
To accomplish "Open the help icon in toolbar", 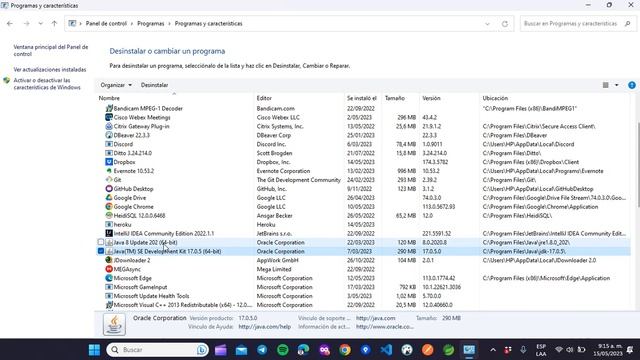I will point(632,85).
